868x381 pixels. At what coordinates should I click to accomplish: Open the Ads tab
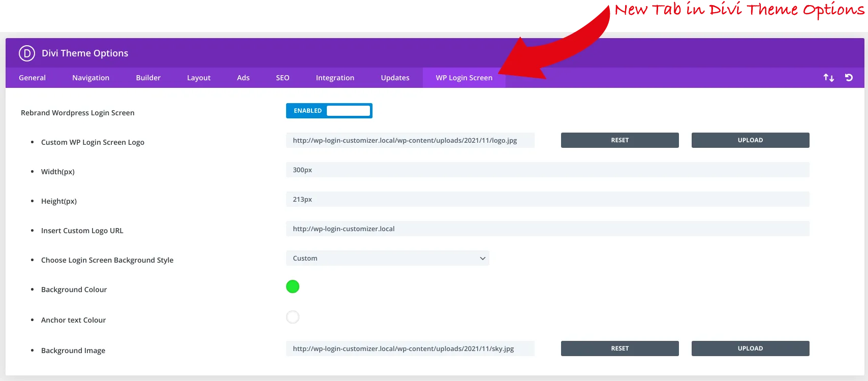pos(243,78)
